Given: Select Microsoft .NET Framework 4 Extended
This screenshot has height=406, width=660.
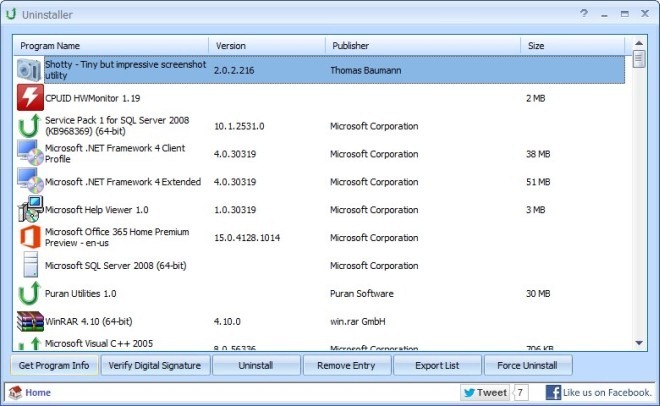Looking at the screenshot, I should (123, 182).
